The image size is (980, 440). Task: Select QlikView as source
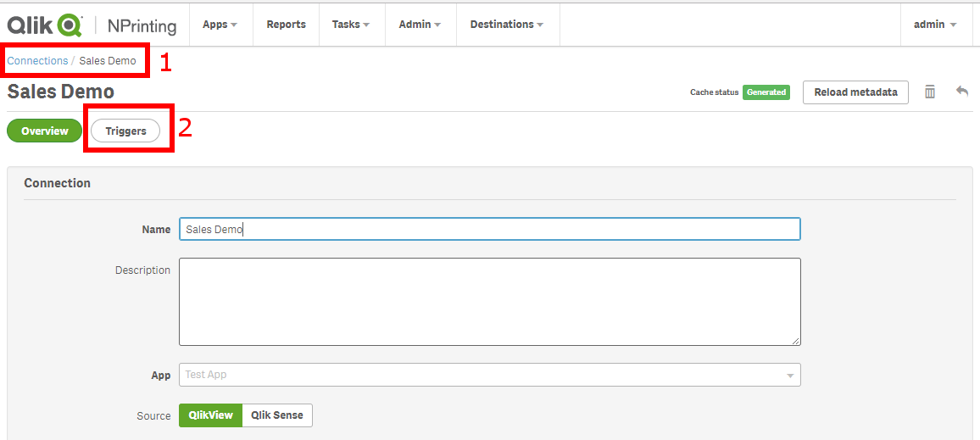(x=210, y=415)
